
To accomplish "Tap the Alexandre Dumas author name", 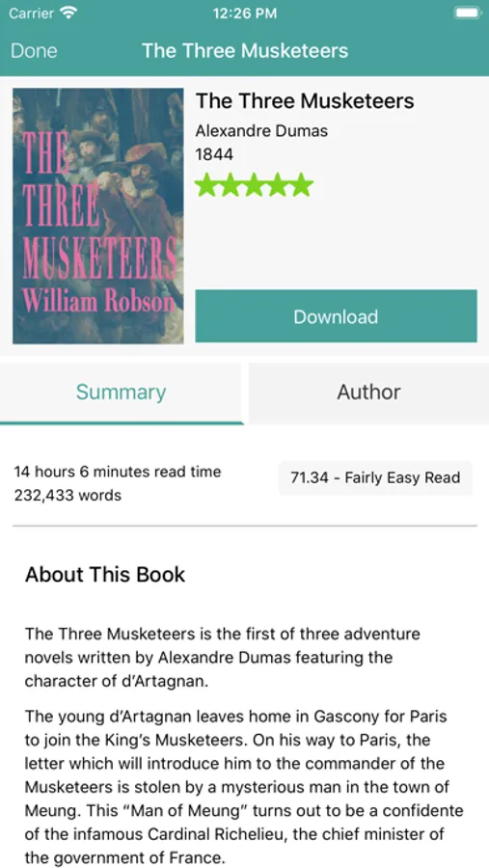I will coord(261,131).
